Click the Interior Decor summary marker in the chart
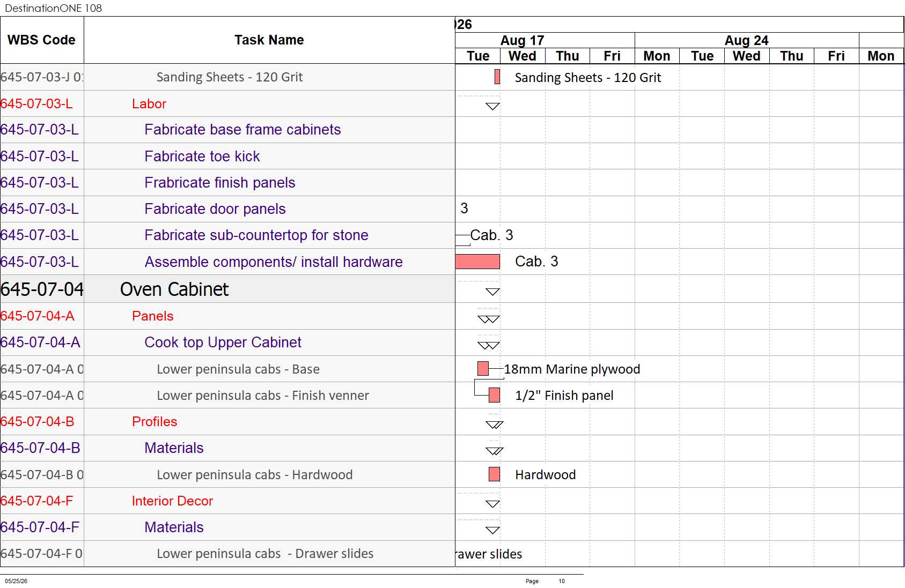Screen dimensions: 905x588 pos(492,503)
